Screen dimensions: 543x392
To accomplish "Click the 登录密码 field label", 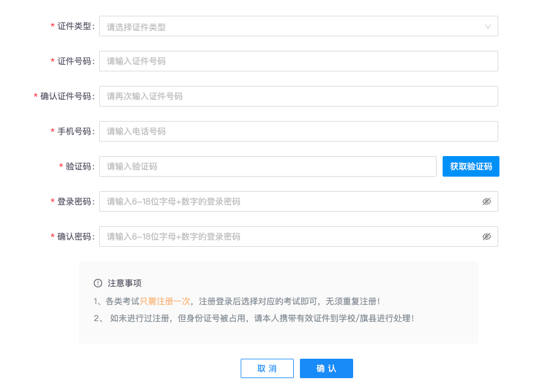I will click(x=74, y=201).
